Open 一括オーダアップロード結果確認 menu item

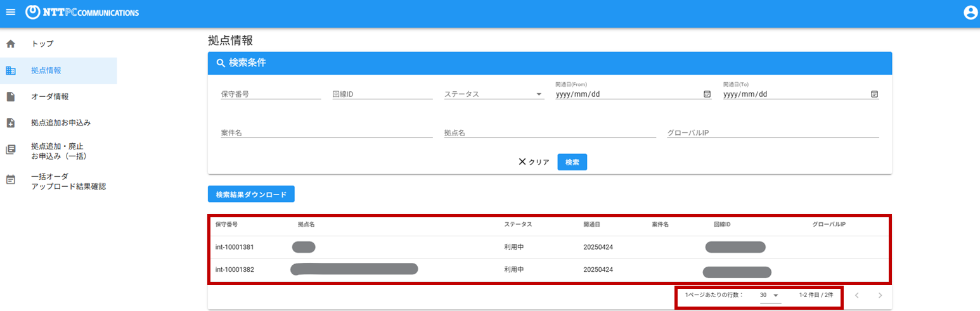click(58, 181)
